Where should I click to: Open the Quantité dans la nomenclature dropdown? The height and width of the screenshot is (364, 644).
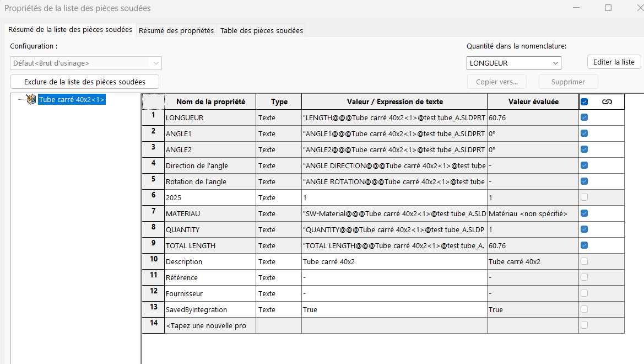(x=514, y=63)
